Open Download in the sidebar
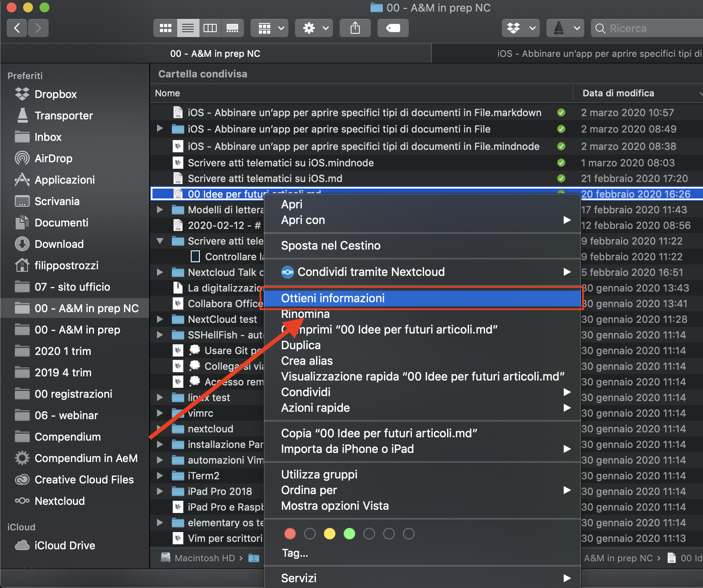Viewport: 703px width, 588px height. coord(59,244)
